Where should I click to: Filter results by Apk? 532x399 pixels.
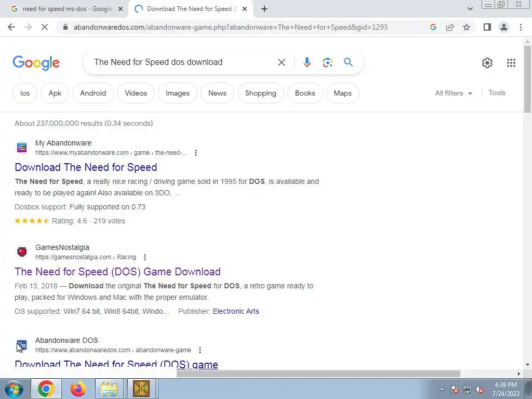tap(55, 93)
